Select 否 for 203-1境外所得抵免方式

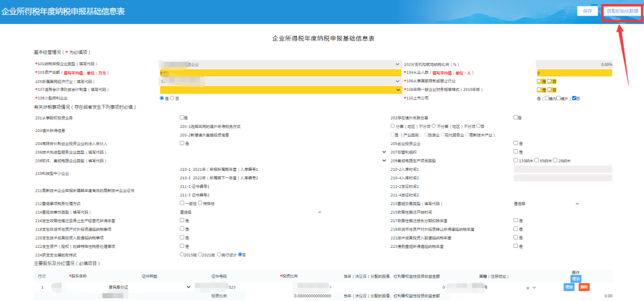(478, 126)
